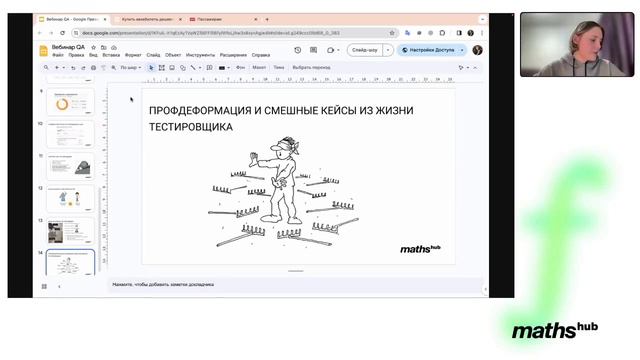Open the Расширения menu
This screenshot has width=640, height=360.
[x=233, y=55]
